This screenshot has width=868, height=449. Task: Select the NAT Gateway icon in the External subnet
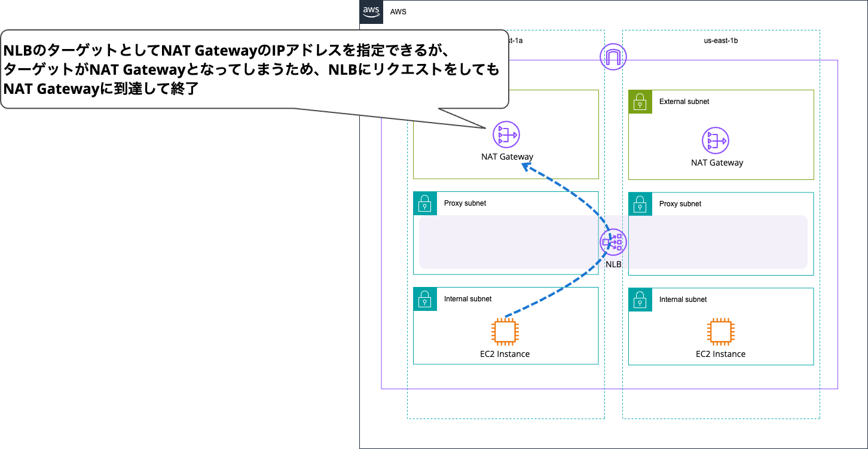(x=714, y=142)
